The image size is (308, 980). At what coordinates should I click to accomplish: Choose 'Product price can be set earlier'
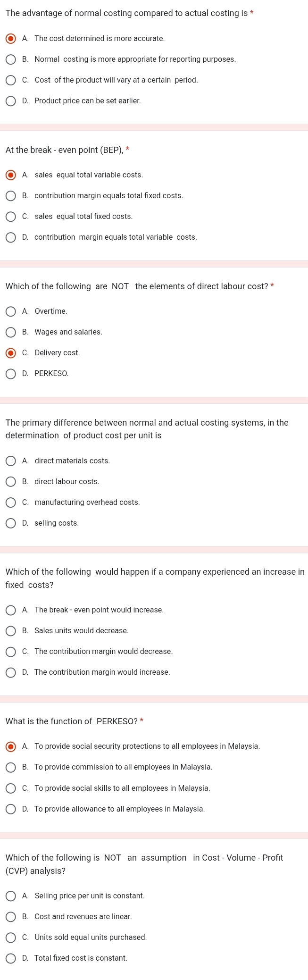click(x=10, y=101)
